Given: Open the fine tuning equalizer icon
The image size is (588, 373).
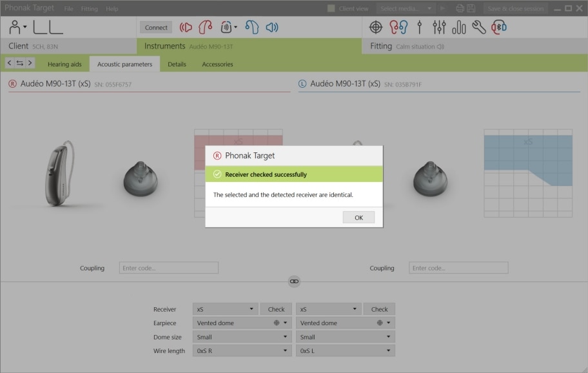Looking at the screenshot, I should tap(440, 27).
